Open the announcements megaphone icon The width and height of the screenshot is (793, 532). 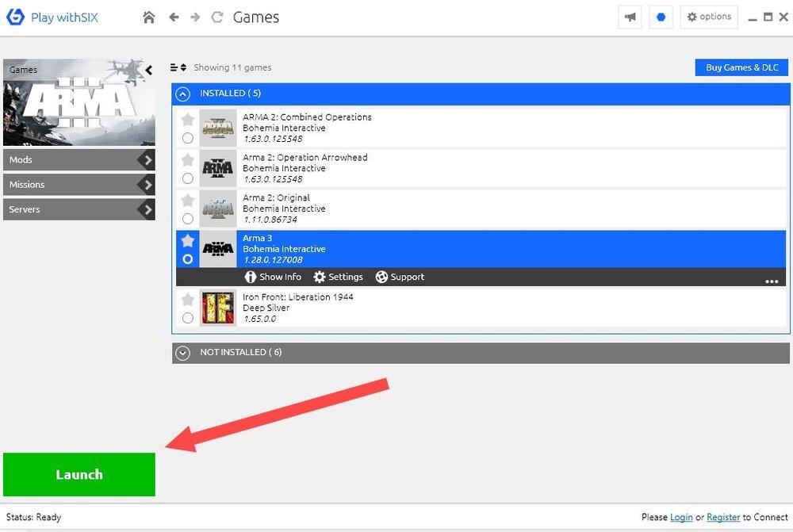tap(630, 17)
